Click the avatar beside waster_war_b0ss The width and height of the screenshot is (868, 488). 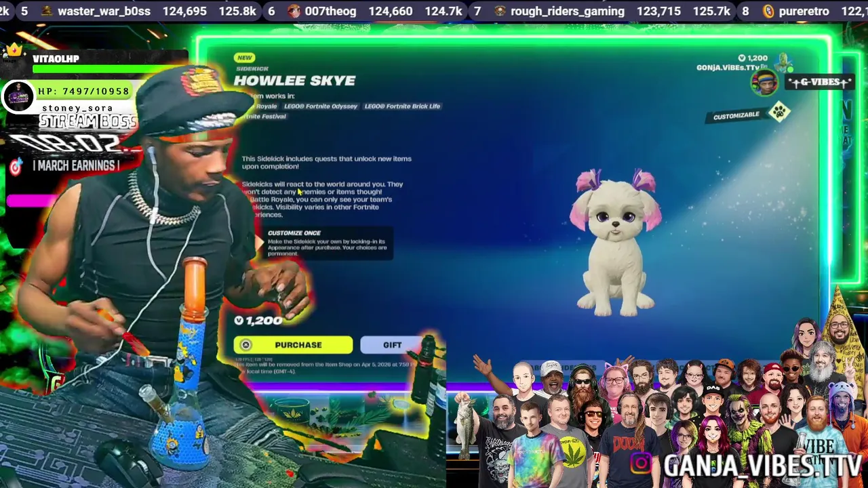click(x=47, y=12)
